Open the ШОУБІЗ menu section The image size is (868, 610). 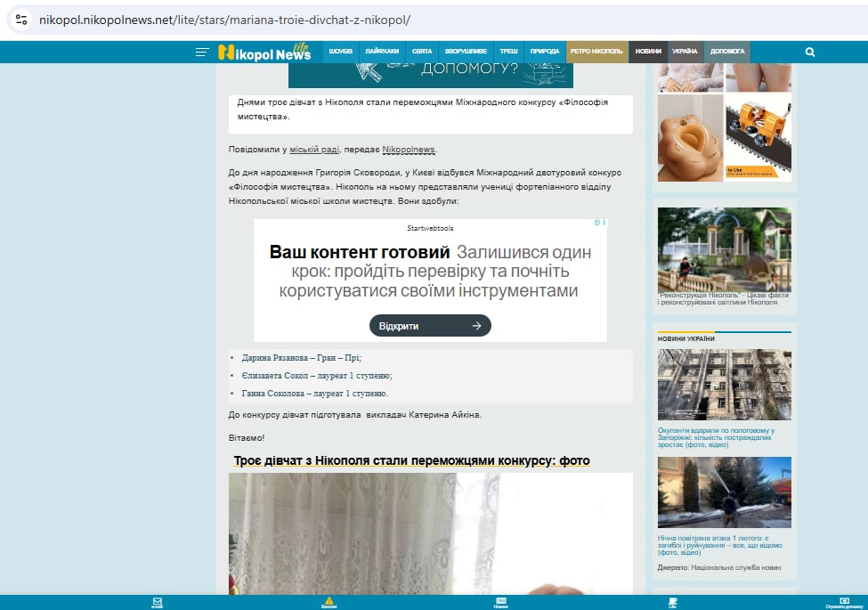tap(341, 52)
